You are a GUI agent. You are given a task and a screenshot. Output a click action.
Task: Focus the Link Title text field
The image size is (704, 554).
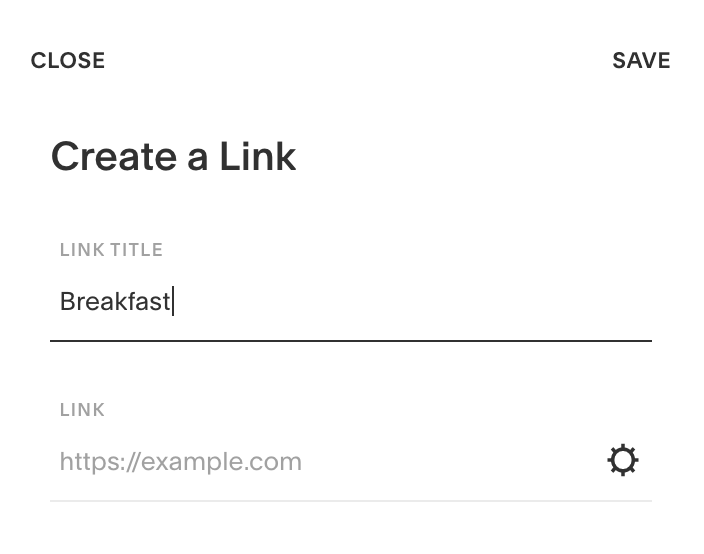point(351,301)
